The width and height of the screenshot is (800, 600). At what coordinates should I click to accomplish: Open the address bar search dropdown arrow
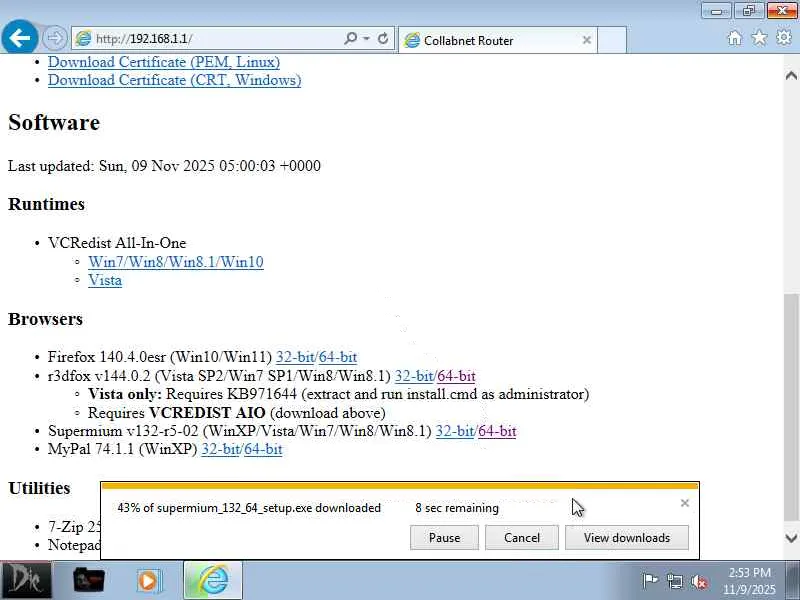[x=366, y=38]
